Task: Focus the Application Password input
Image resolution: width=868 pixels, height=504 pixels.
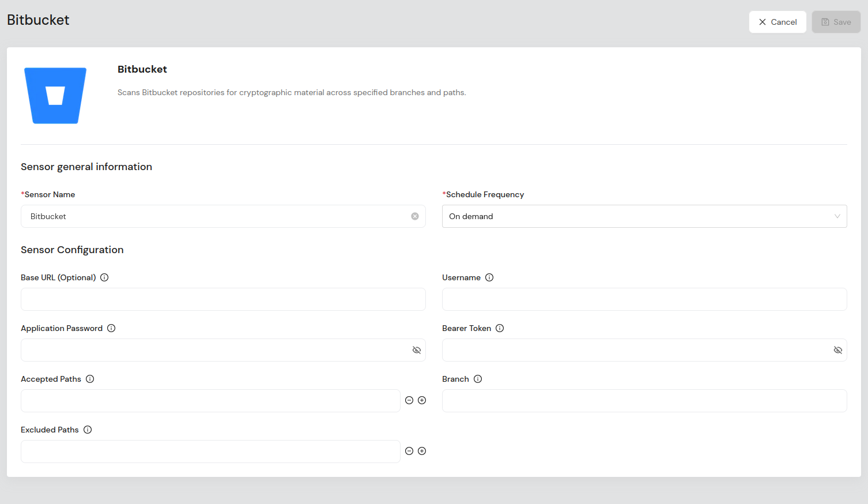Action: coord(223,350)
